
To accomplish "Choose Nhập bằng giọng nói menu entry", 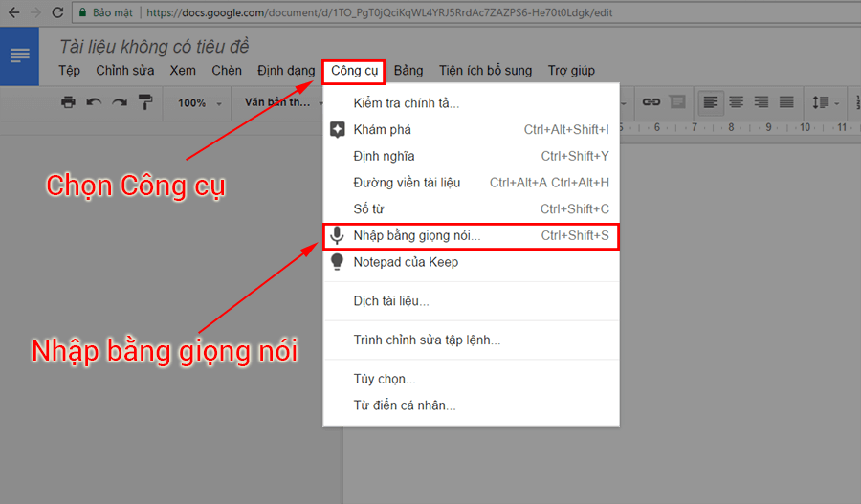I will pos(417,235).
